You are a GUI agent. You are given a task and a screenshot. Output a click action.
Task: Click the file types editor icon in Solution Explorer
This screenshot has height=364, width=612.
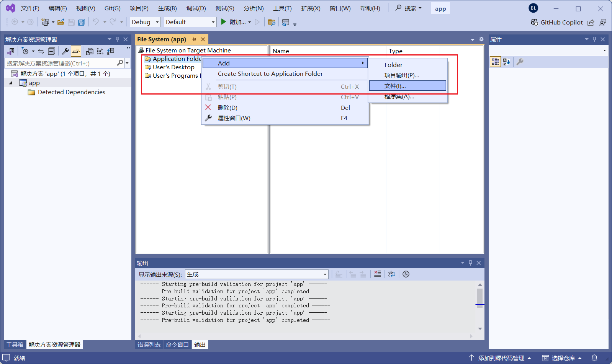111,51
